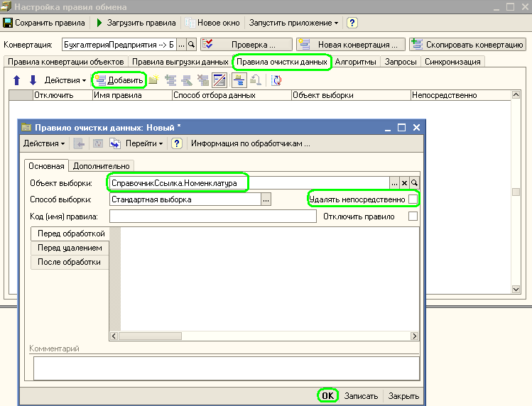Switch to Правила конвертации объектов tab
532x406 pixels.
pos(66,62)
